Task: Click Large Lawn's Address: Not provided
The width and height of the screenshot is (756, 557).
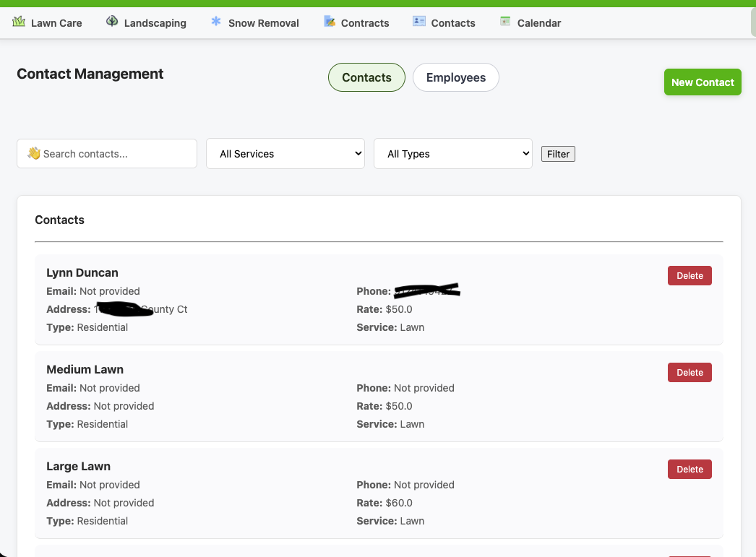Action: point(100,503)
